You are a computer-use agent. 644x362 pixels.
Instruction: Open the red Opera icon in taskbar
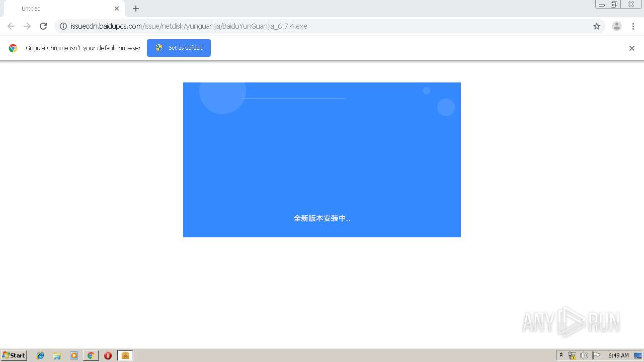[x=108, y=355]
